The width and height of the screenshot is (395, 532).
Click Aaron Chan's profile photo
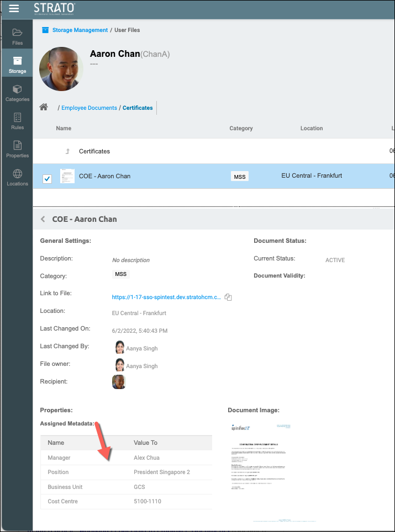pos(62,69)
